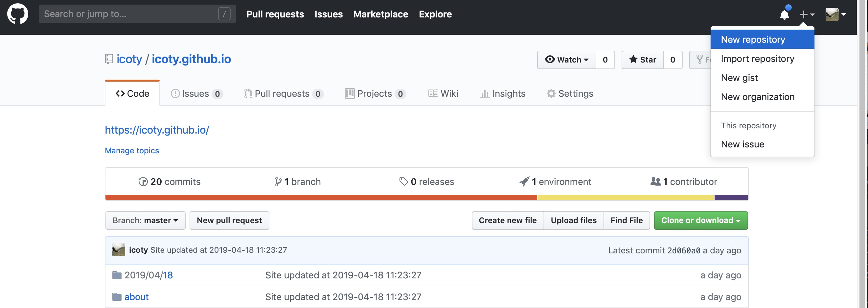Click New pull request button
This screenshot has height=308, width=868.
[x=229, y=220]
